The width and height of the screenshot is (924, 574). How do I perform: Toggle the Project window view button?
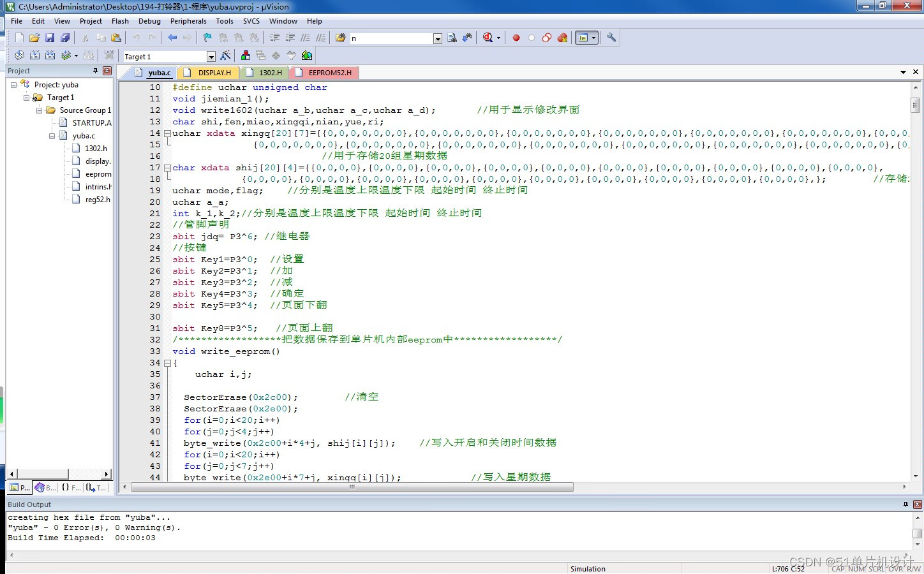[583, 38]
